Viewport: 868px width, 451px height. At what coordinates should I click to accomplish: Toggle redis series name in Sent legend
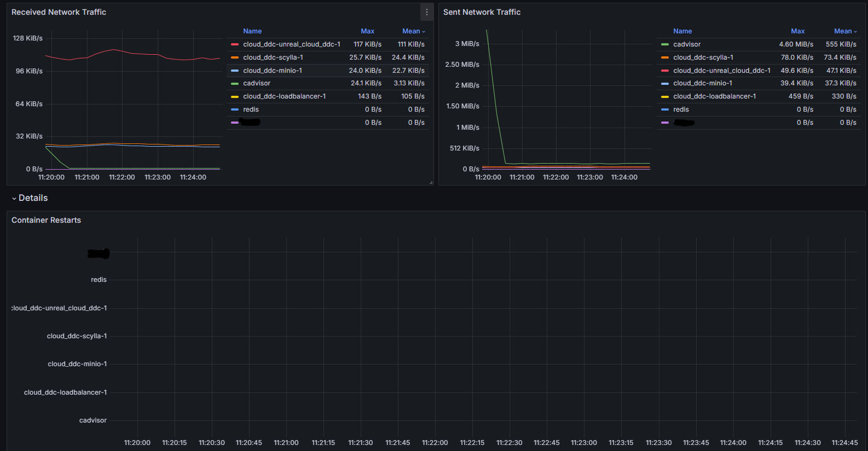pyautogui.click(x=681, y=109)
